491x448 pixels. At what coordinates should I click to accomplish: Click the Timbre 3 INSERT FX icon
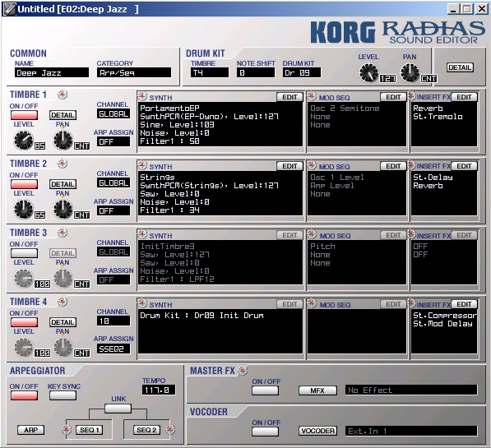click(411, 234)
